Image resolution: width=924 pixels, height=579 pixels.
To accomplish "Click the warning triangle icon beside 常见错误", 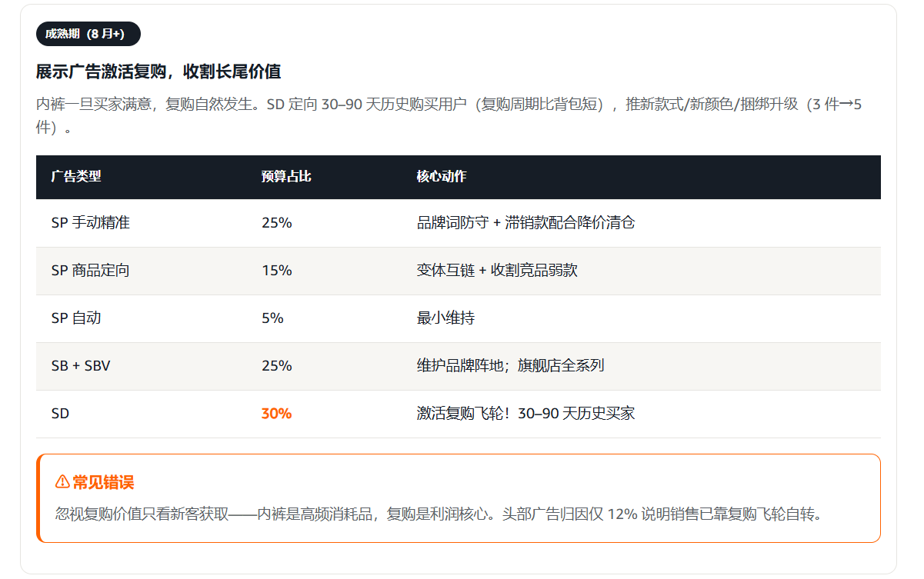I will pyautogui.click(x=62, y=482).
